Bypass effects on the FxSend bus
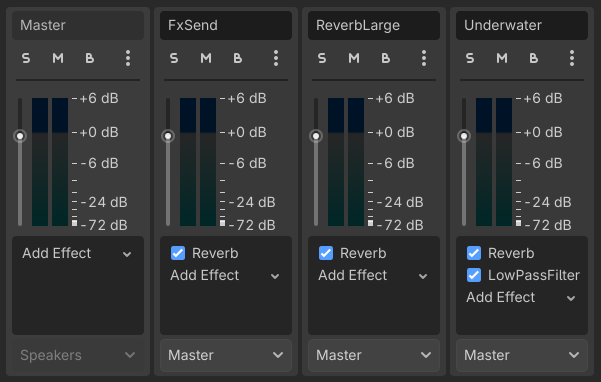Viewport: 601px width, 382px height. 238,58
